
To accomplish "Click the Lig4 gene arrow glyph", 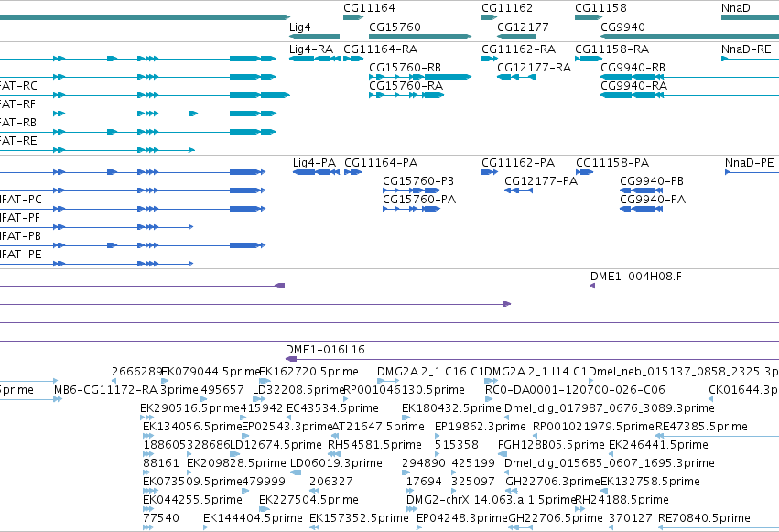I will click(315, 37).
